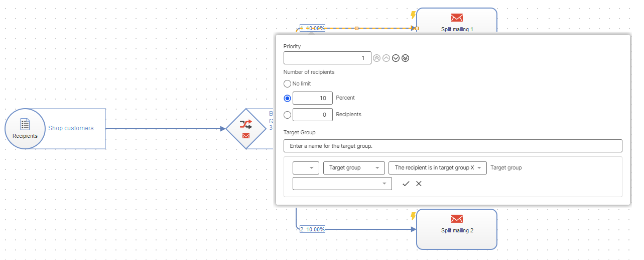Cancel condition with the X icon
Image resolution: width=644 pixels, height=260 pixels.
[419, 184]
